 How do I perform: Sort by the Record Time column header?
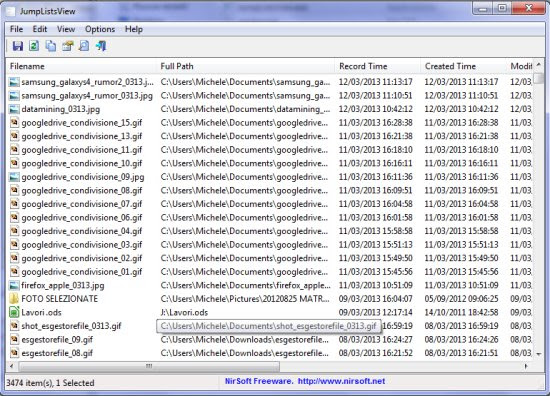pyautogui.click(x=378, y=66)
